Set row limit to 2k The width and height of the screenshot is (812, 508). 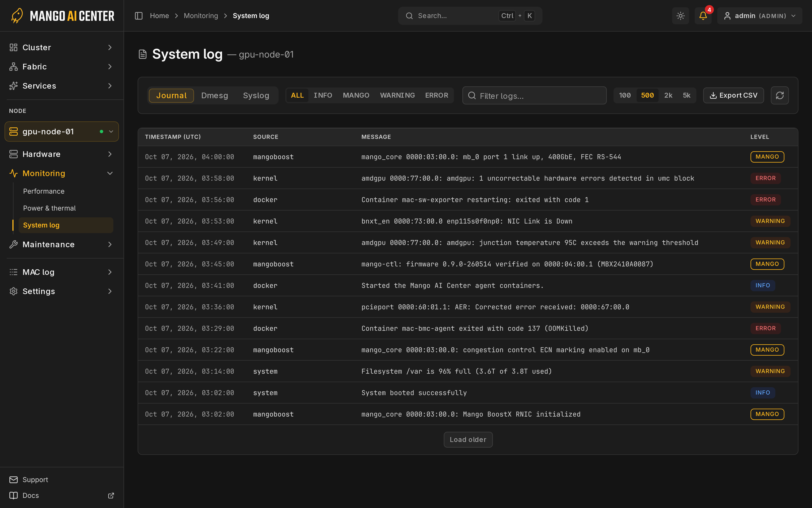point(668,95)
